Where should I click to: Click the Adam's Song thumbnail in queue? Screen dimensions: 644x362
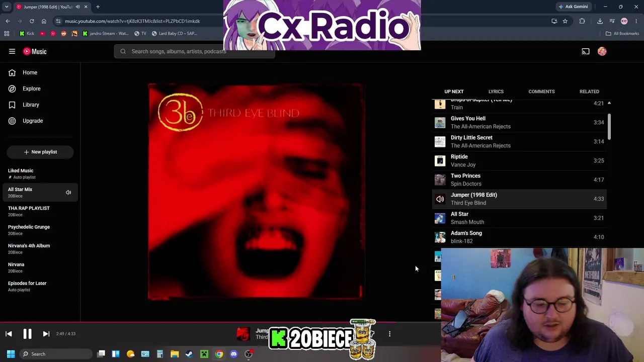pos(440,237)
